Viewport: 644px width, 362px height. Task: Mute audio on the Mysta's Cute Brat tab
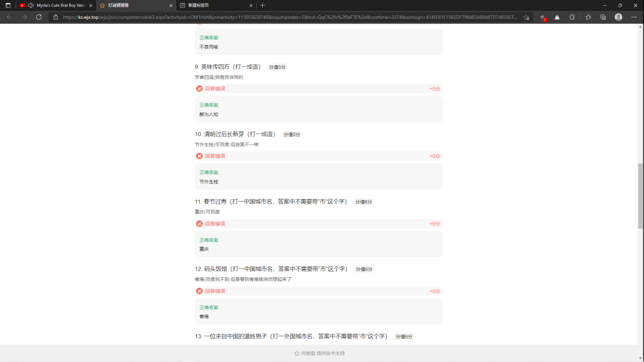(30, 5)
